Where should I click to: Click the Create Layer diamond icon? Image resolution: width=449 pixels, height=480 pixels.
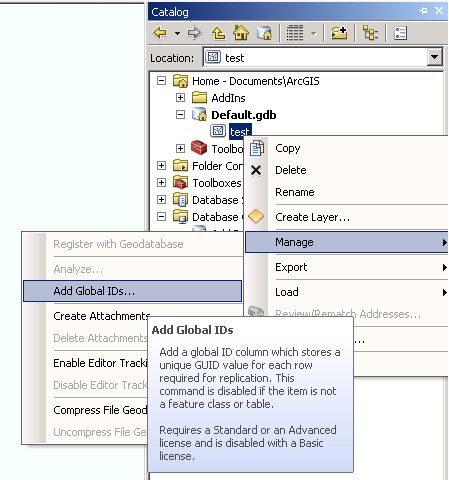[x=256, y=216]
